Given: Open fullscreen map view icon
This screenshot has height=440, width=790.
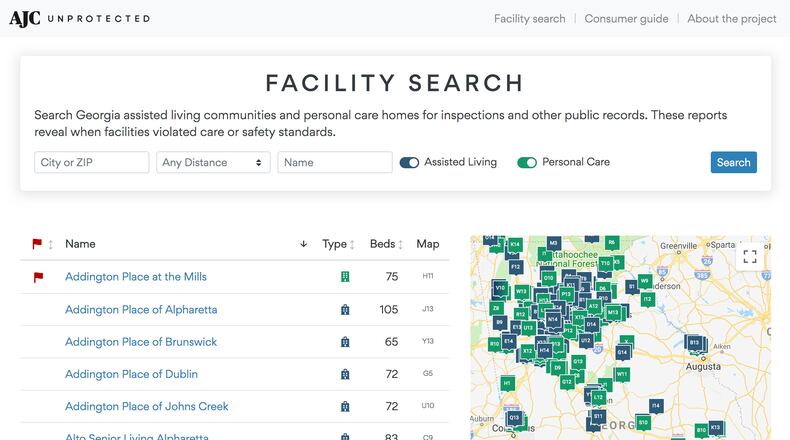Looking at the screenshot, I should point(750,257).
